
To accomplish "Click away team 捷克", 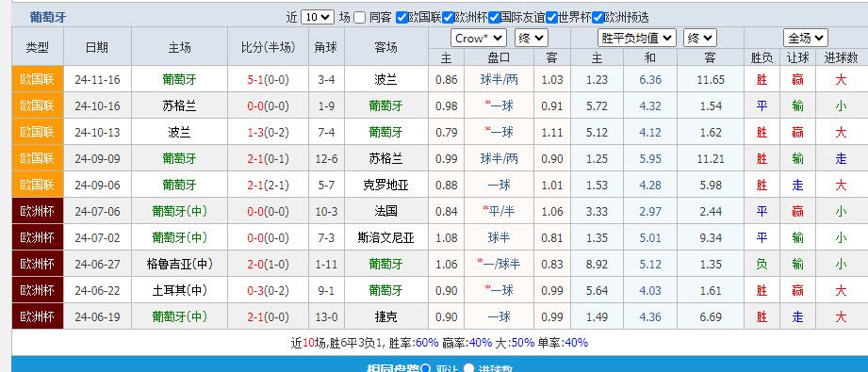I will pyautogui.click(x=385, y=316).
